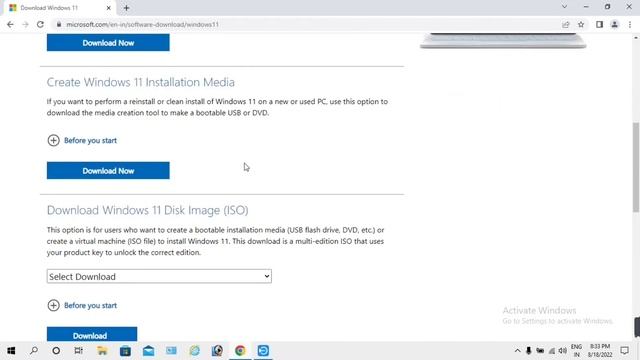Open the light blue card icon app right of Mail
Viewport: 640px width, 360px height.
click(171, 351)
